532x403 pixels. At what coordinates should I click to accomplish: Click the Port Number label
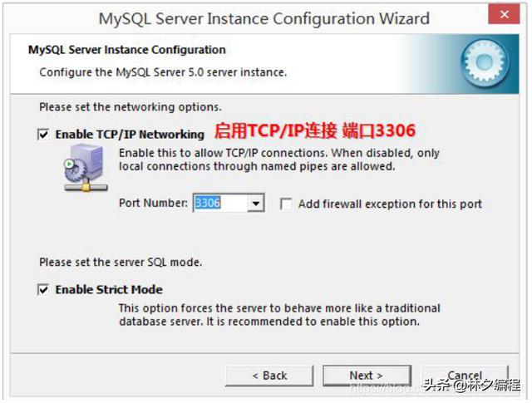coord(153,204)
